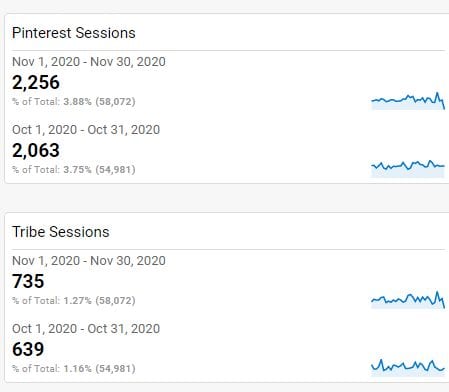Click the Pinterest Sessions widget title
449x392 pixels.
(x=74, y=33)
